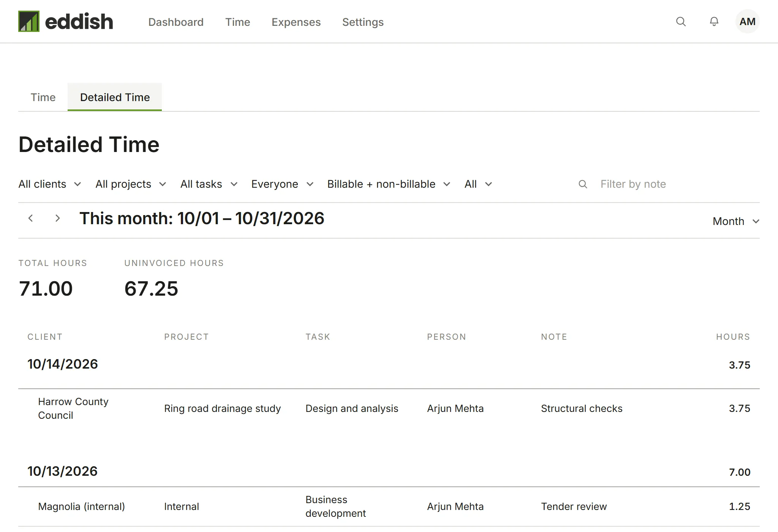This screenshot has width=778, height=532.
Task: Open the All clients dropdown
Action: tap(50, 184)
